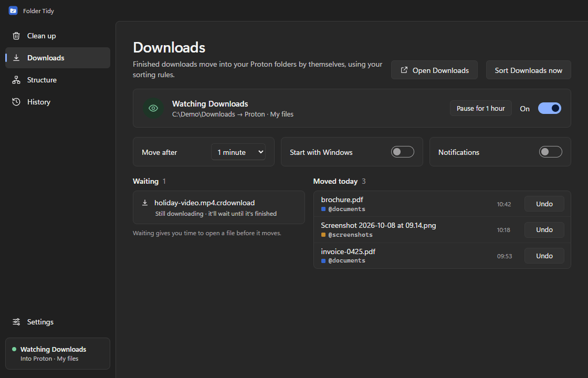Enable the Notifications toggle
588x378 pixels.
point(551,152)
